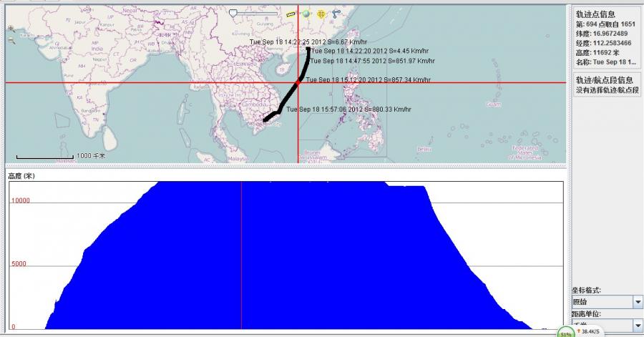The width and height of the screenshot is (644, 337).
Task: Click track label 'Tue Sep 18 14:22:20 2012 S=4.45 Km/hr'
Action: click(x=370, y=51)
